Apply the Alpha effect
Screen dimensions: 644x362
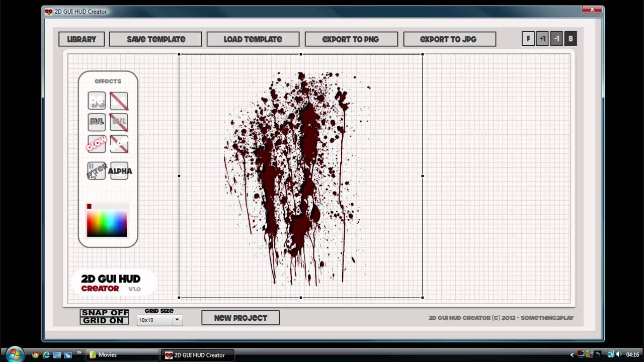point(119,171)
